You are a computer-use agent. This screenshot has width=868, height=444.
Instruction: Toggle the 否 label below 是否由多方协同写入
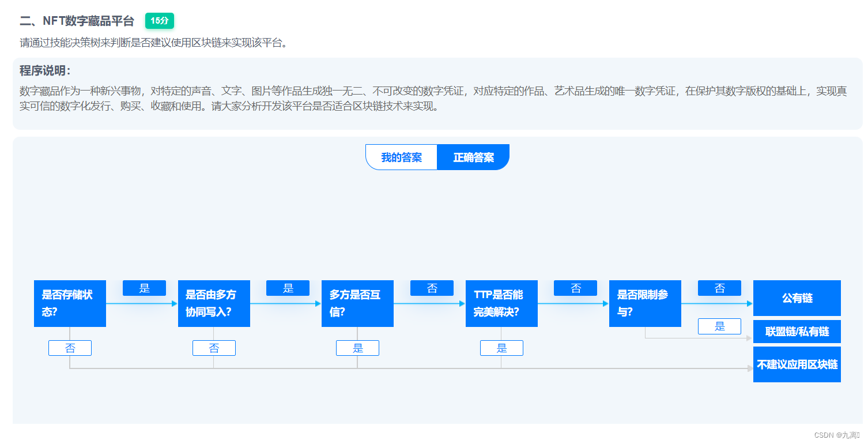(x=214, y=348)
